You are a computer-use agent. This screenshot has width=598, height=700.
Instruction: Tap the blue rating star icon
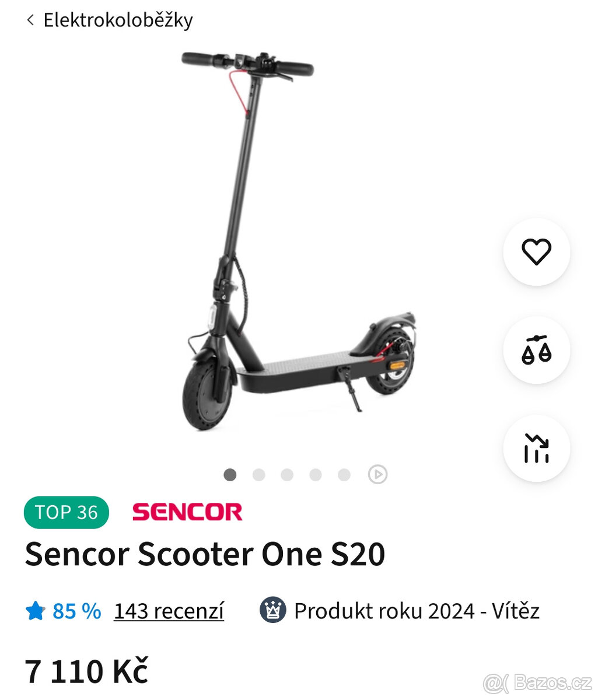(x=35, y=611)
